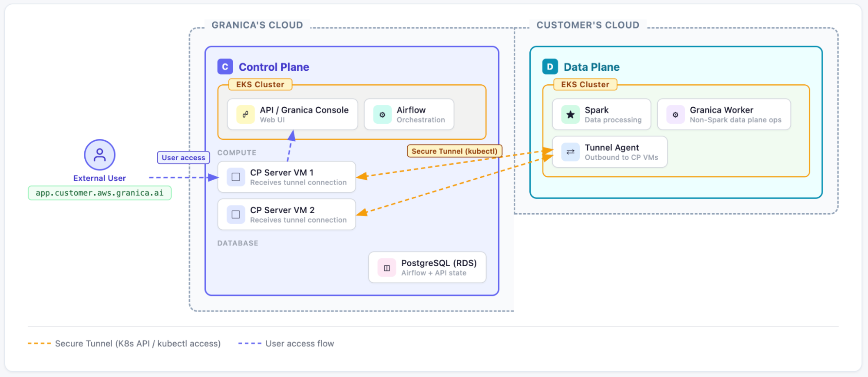Click the Control Plane 'C' badge icon
Viewport: 868px width, 377px height.
pos(225,67)
